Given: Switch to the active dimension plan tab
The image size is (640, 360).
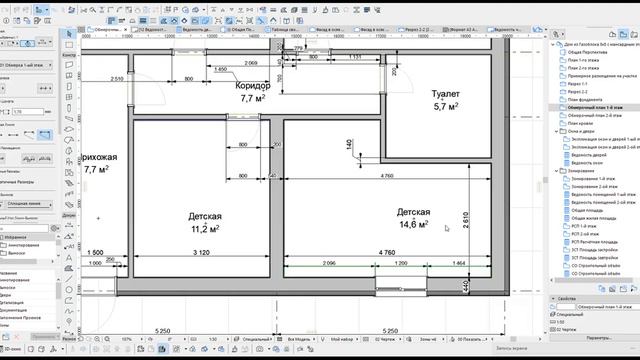Looking at the screenshot, I should pos(107,29).
